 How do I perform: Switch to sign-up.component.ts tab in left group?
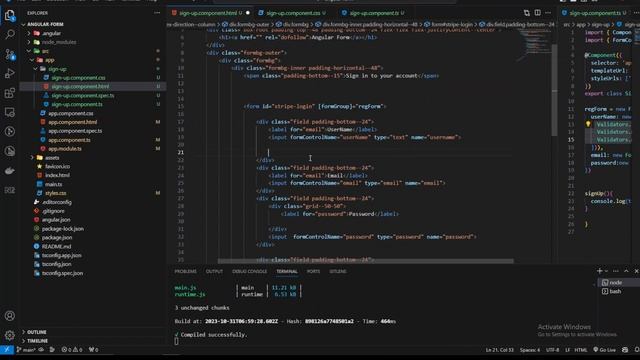pyautogui.click(x=374, y=13)
